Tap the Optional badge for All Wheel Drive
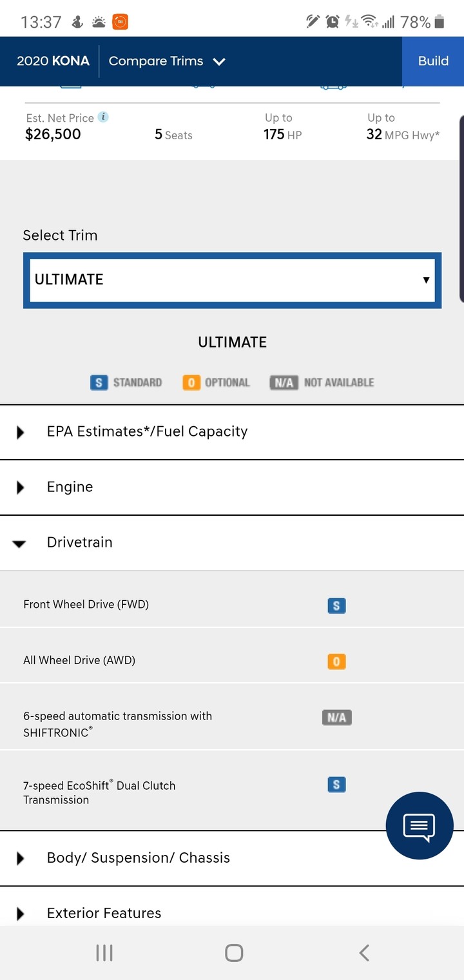Viewport: 464px width, 980px height. 336,661
